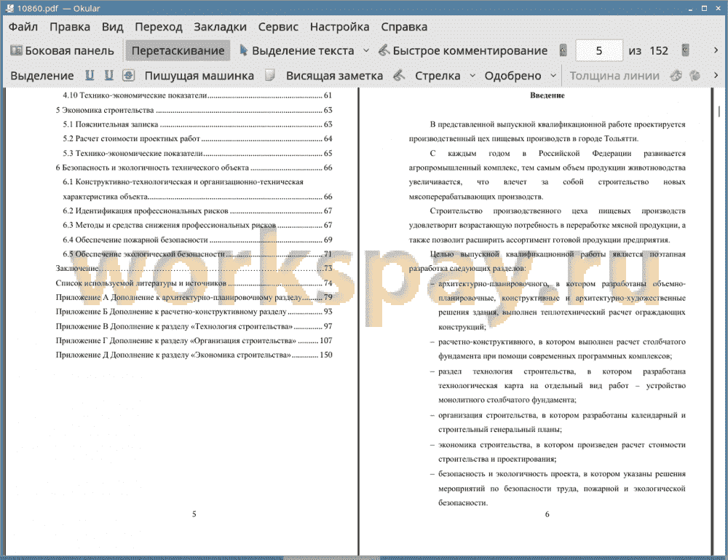The height and width of the screenshot is (560, 728).
Task: Click page number 6 at page bottom
Action: (547, 514)
